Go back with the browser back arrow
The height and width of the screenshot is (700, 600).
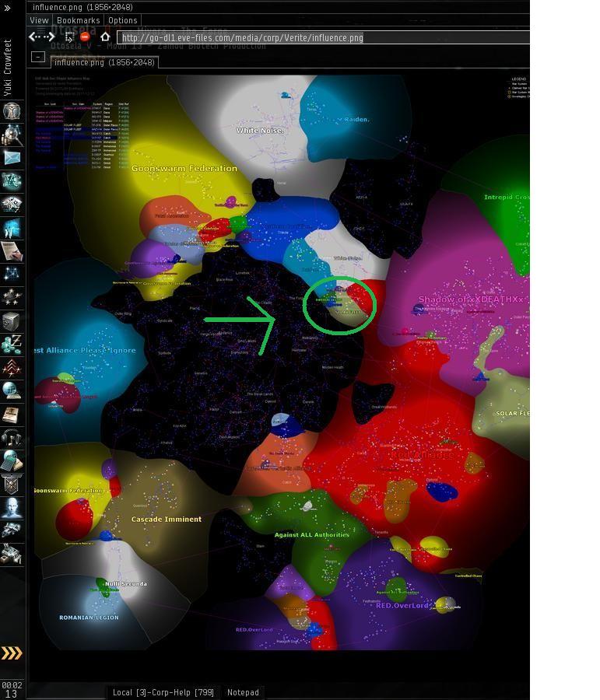point(34,37)
